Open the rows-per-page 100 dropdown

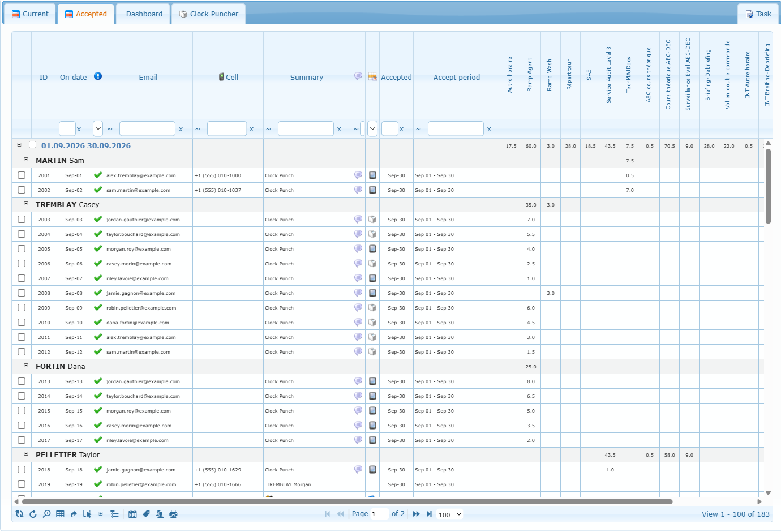pyautogui.click(x=450, y=514)
